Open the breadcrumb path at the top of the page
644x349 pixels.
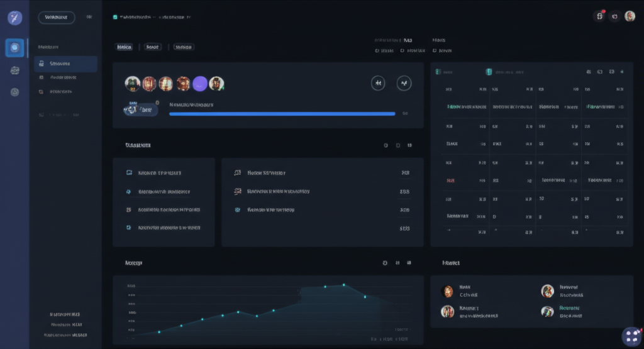point(151,18)
